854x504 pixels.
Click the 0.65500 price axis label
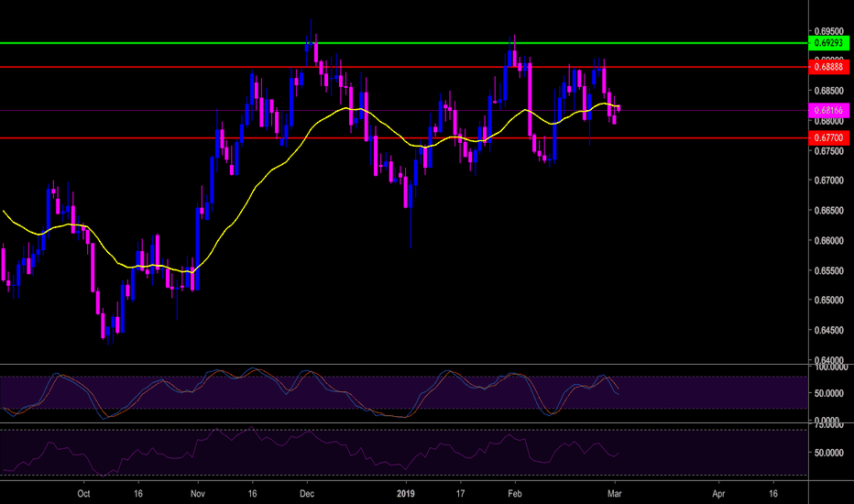tap(828, 270)
